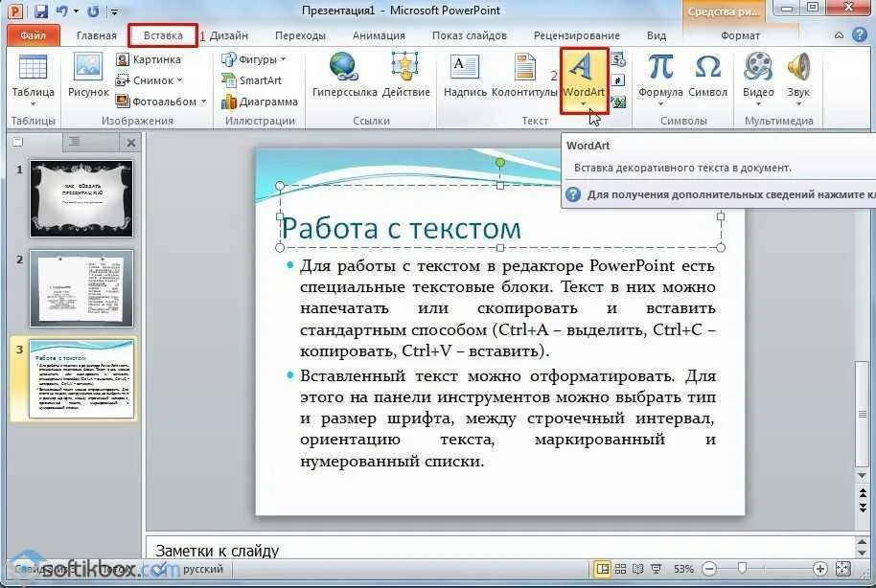
Task: Select slide 3 thumbnail
Action: click(81, 378)
